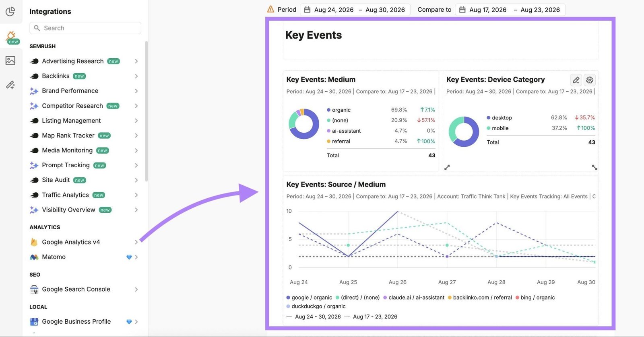This screenshot has height=337, width=644.
Task: Expand the Visibility Overview chevron
Action: (136, 210)
